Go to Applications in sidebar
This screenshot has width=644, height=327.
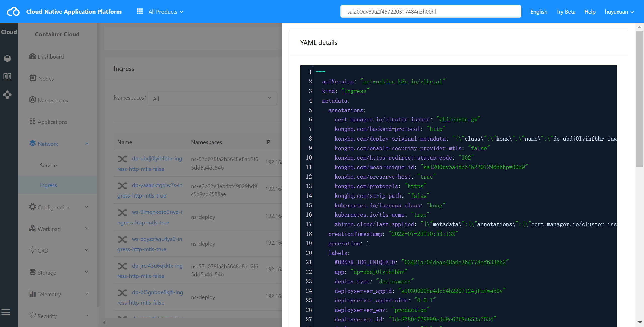pos(52,122)
